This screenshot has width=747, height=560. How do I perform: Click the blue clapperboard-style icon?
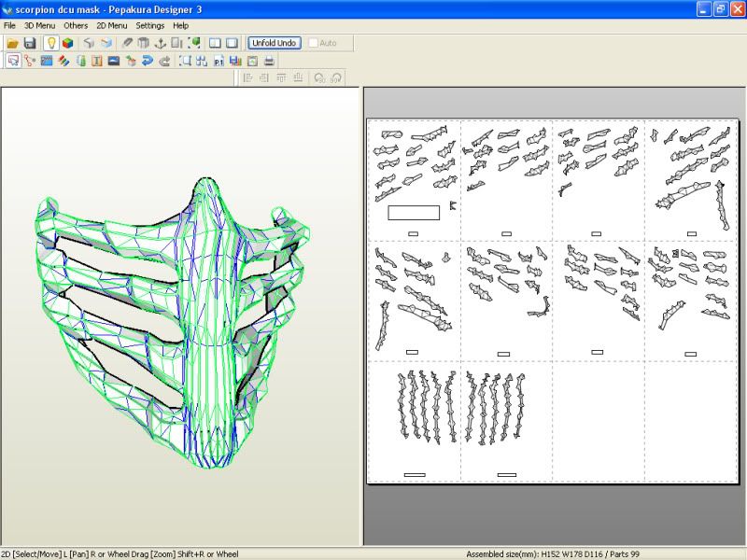click(x=47, y=61)
